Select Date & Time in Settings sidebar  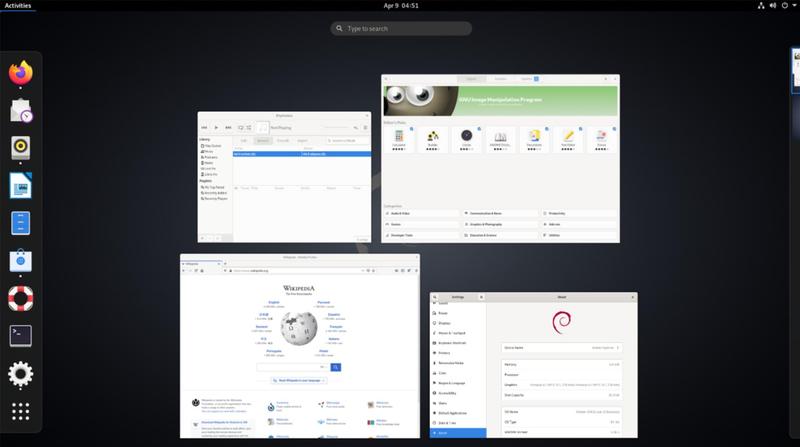point(459,423)
